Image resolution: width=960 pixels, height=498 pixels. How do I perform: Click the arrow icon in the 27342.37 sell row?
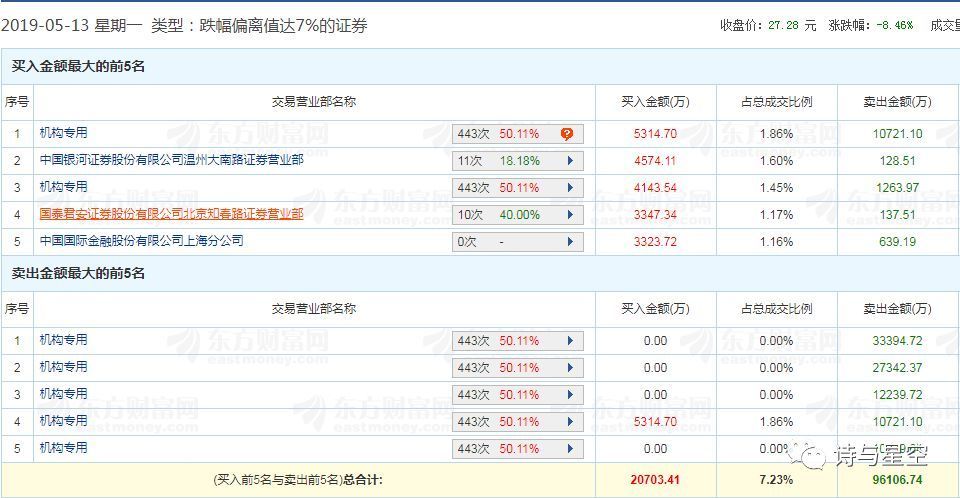570,368
